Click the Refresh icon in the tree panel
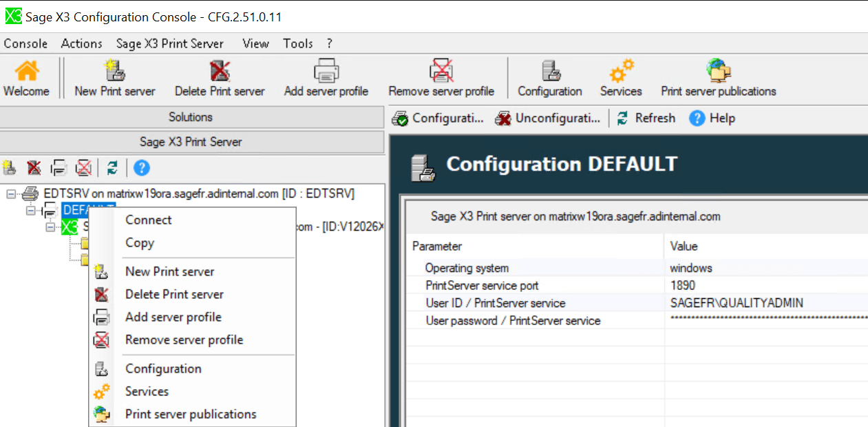This screenshot has width=868, height=427. point(113,167)
